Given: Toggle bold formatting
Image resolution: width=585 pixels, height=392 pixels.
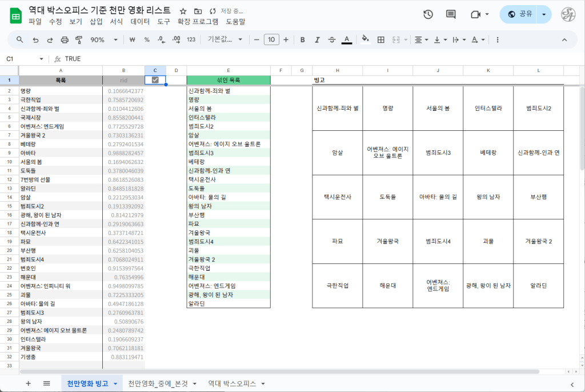Looking at the screenshot, I should pos(302,40).
